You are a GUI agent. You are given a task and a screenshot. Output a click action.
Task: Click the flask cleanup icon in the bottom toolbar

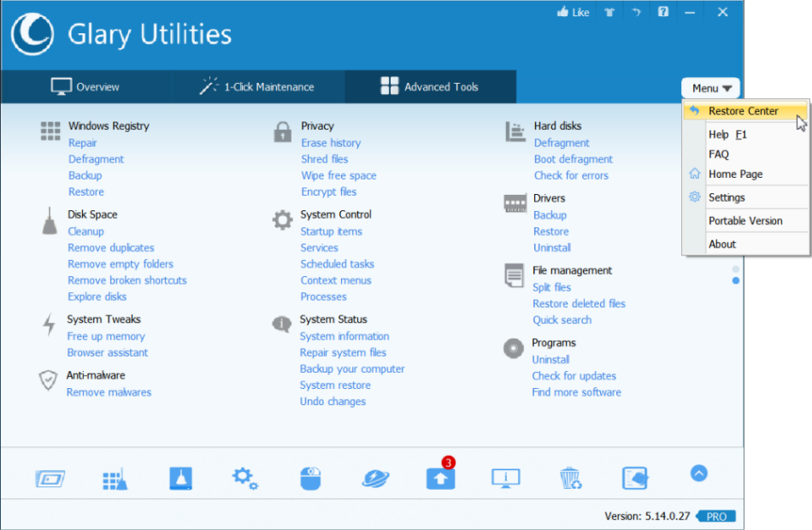pos(180,479)
